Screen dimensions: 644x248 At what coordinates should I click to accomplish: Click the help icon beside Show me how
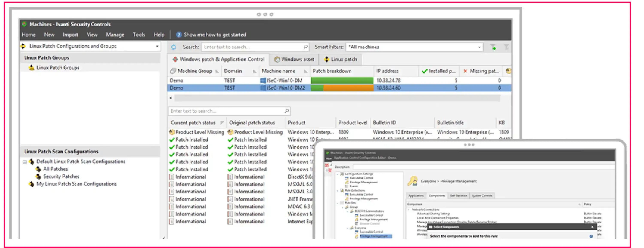click(179, 35)
